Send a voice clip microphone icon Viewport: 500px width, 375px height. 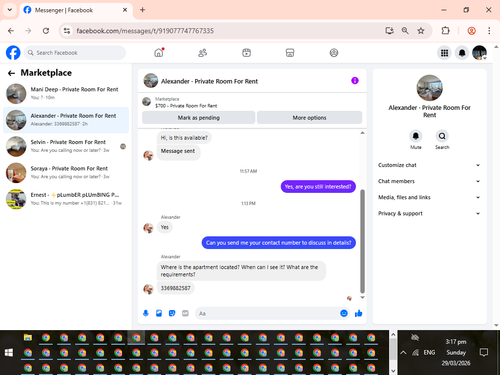coord(146,313)
